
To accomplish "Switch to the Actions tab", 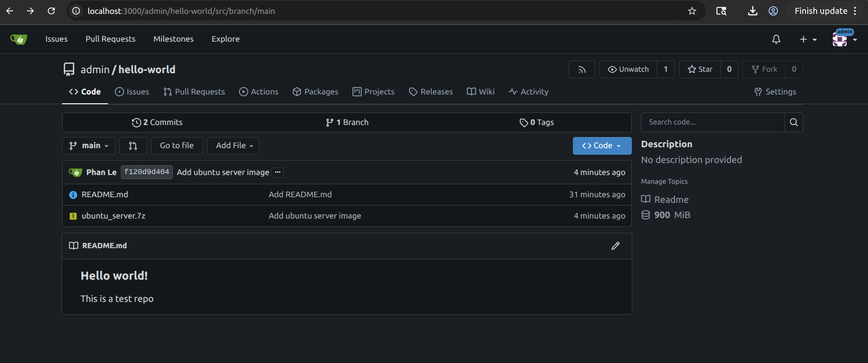I will pos(258,92).
